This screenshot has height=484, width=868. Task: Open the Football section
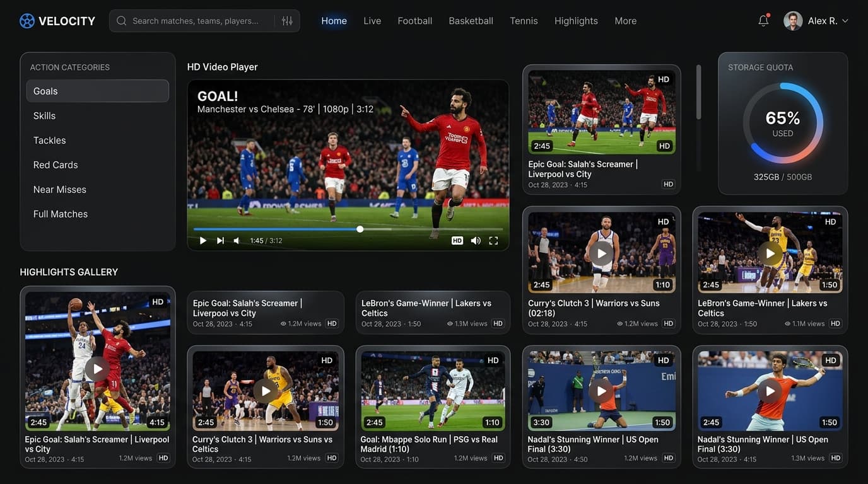(414, 21)
